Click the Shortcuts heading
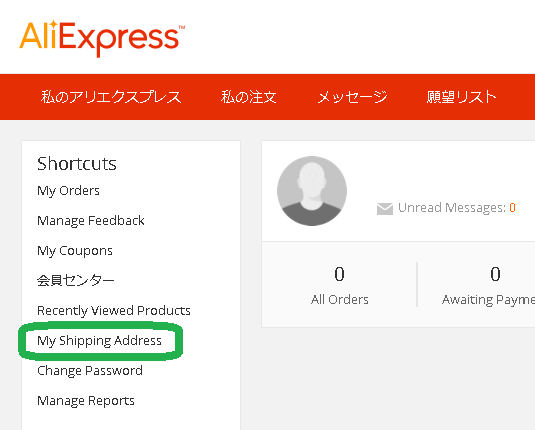 tap(77, 164)
